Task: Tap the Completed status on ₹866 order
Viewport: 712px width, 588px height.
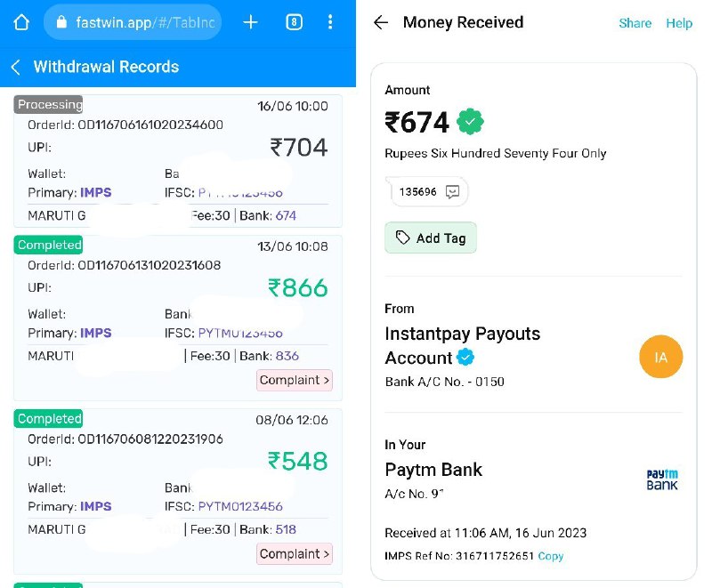Action: point(49,245)
